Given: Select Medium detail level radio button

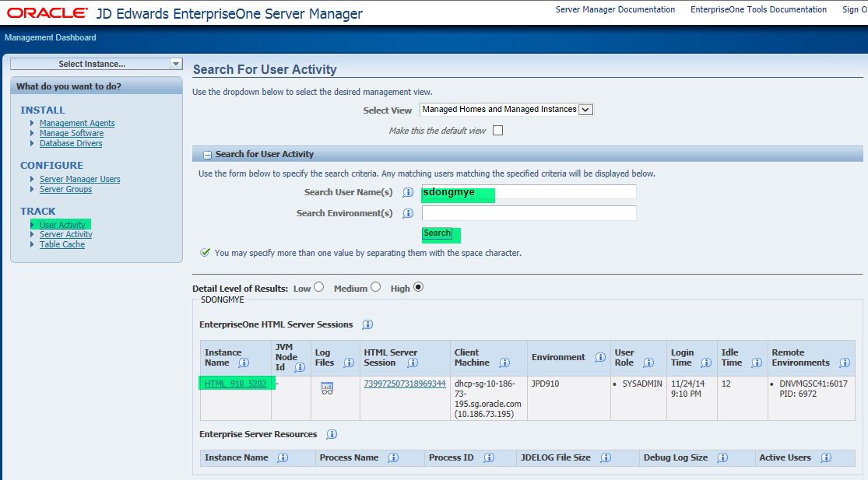Looking at the screenshot, I should click(x=376, y=287).
